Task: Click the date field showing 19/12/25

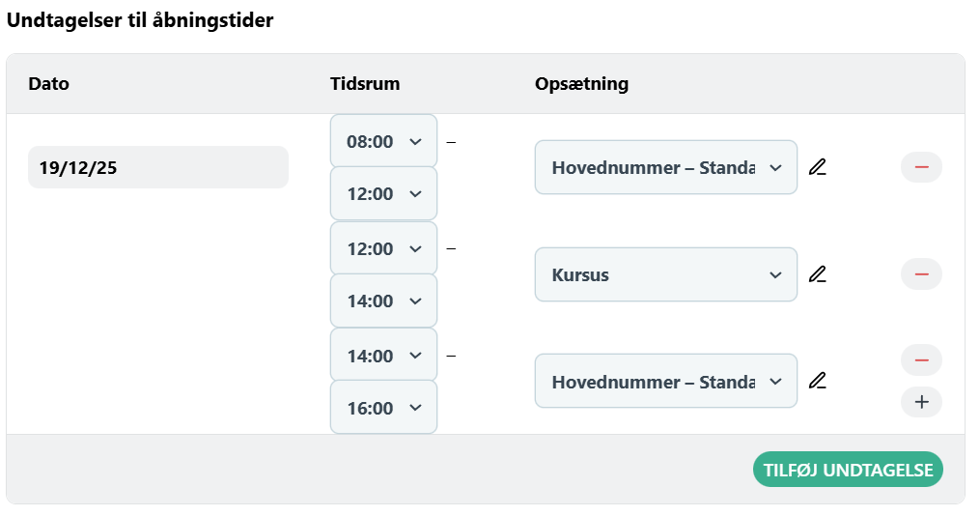Action: [x=158, y=167]
